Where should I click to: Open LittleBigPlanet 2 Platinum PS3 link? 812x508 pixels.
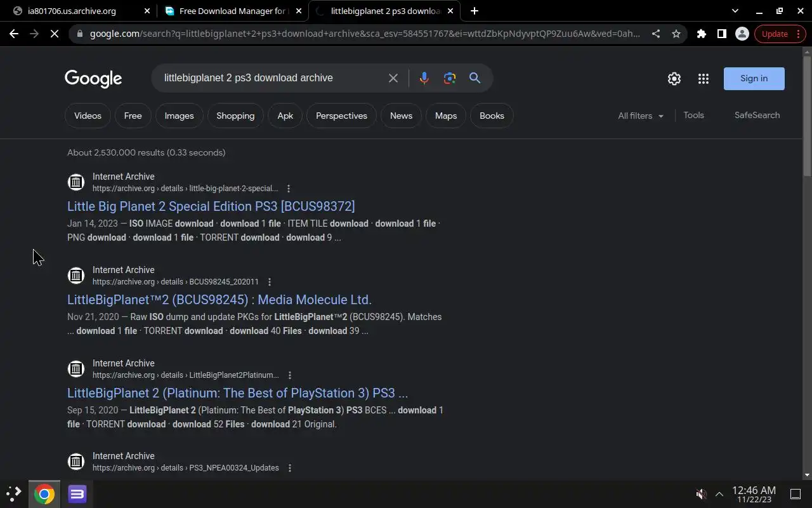[x=237, y=393]
